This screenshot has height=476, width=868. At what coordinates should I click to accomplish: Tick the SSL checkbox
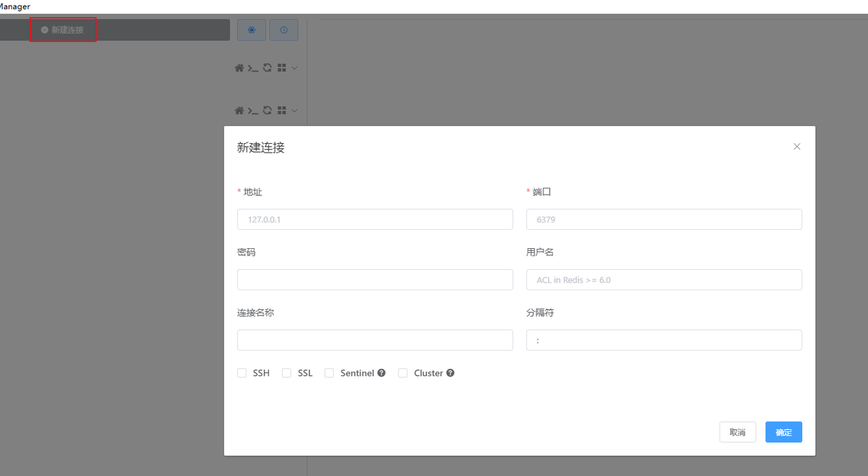click(x=286, y=373)
